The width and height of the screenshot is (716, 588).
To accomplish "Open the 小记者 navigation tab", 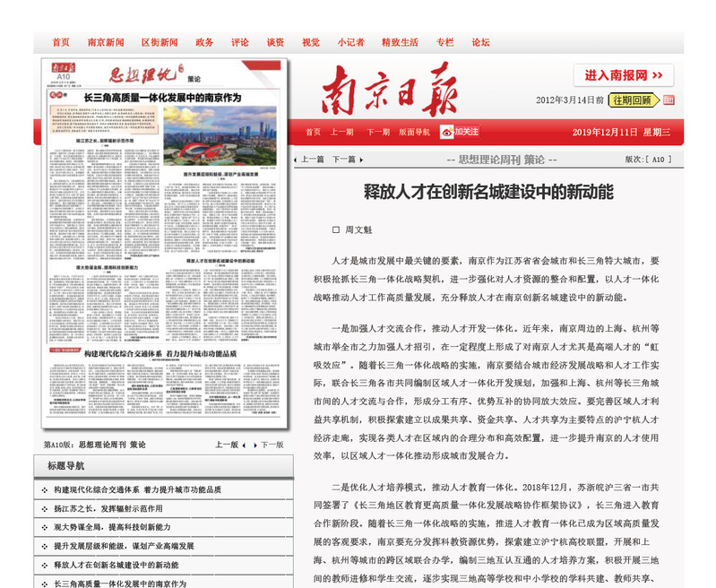I will 350,42.
